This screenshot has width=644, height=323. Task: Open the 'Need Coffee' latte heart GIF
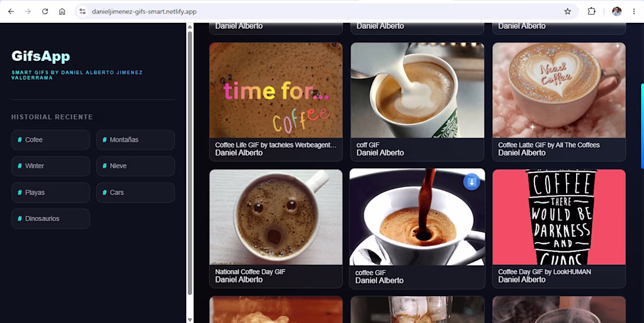[559, 90]
